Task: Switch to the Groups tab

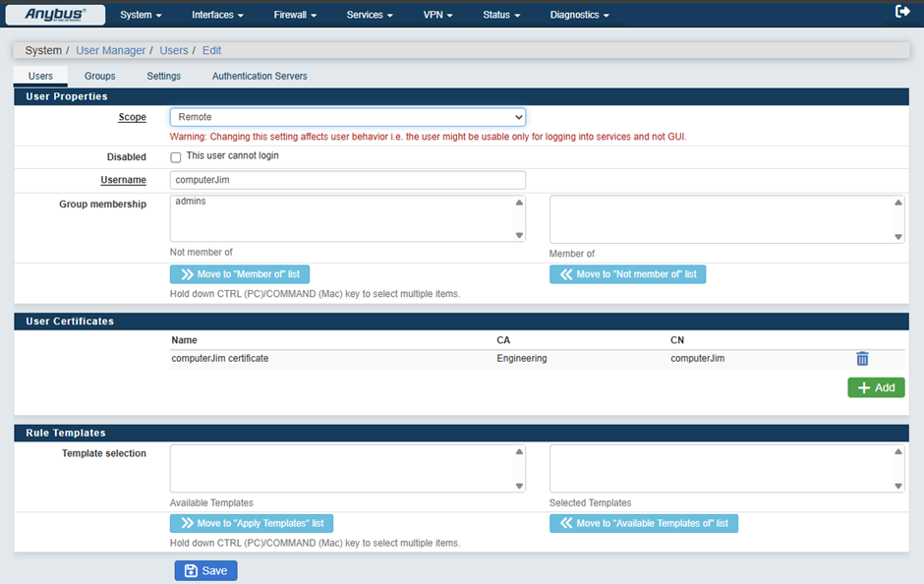Action: [x=99, y=76]
